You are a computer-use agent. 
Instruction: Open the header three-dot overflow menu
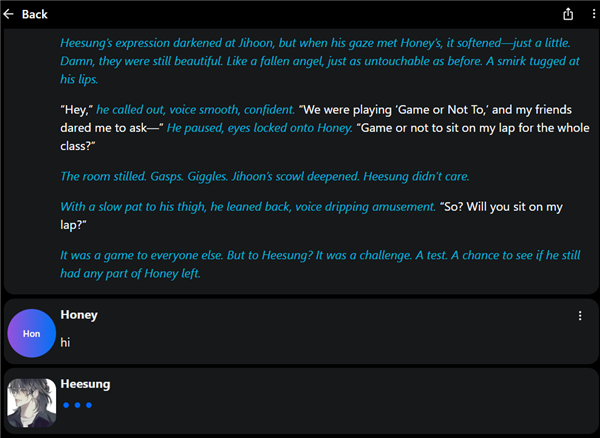point(593,14)
